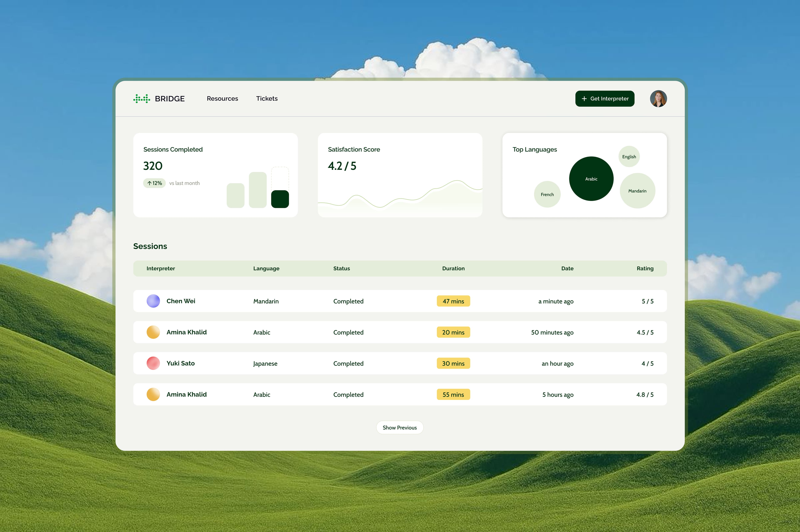Click Yuki Sato's red avatar circle
The width and height of the screenshot is (800, 532).
click(153, 363)
